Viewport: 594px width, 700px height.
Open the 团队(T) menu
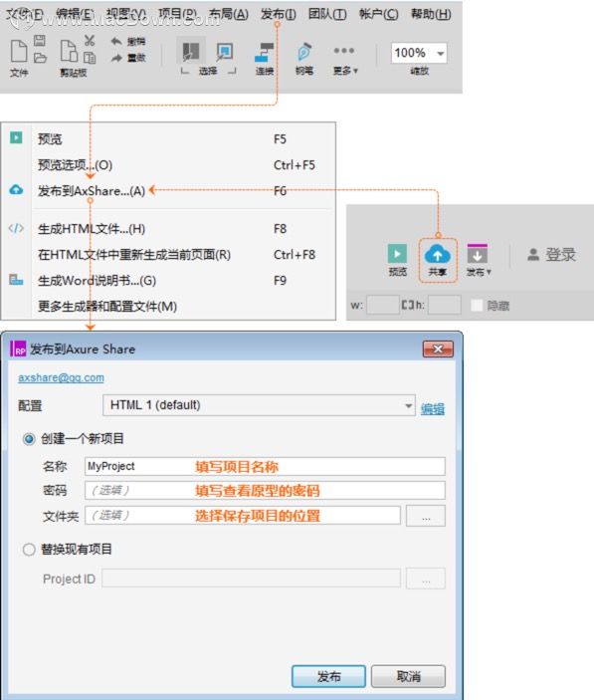point(327,14)
